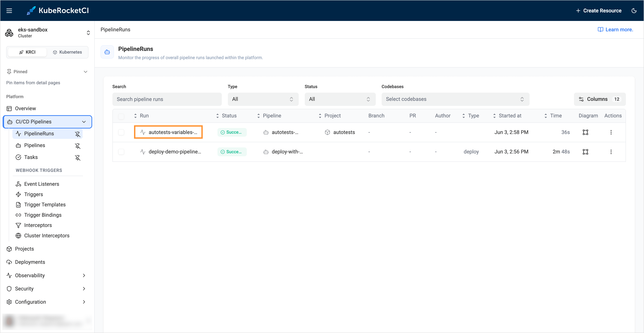Open the Type filter dropdown

click(263, 99)
